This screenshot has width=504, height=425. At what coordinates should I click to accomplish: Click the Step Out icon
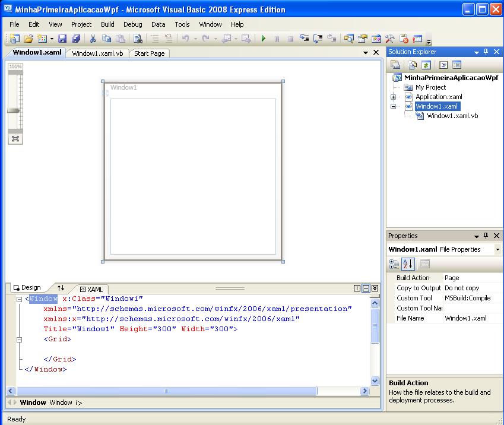point(332,39)
